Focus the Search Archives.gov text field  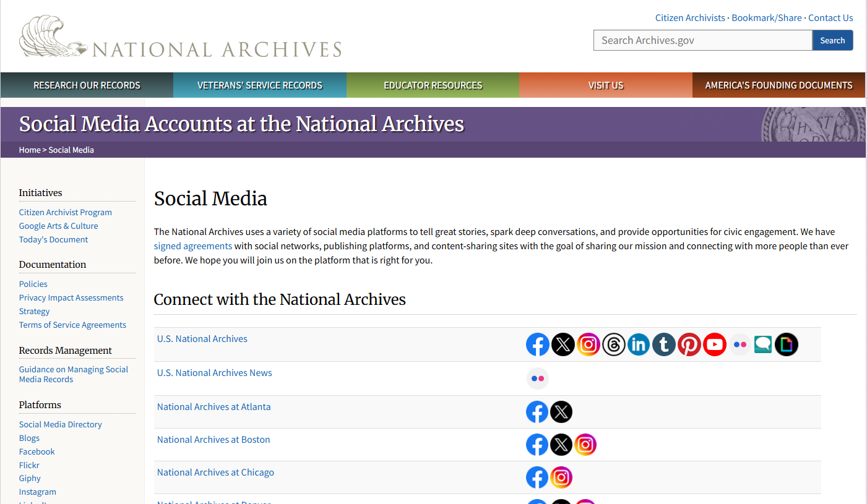click(x=702, y=40)
